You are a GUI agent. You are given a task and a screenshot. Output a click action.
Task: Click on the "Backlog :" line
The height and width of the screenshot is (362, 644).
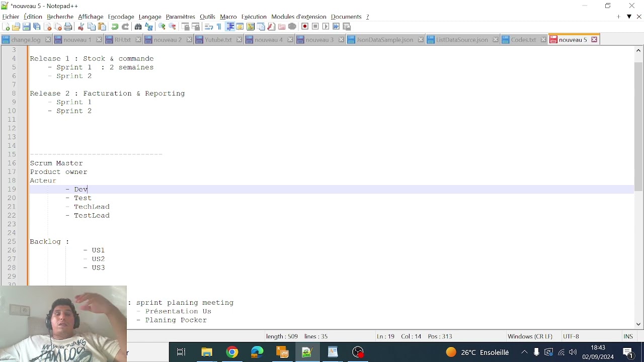point(49,241)
